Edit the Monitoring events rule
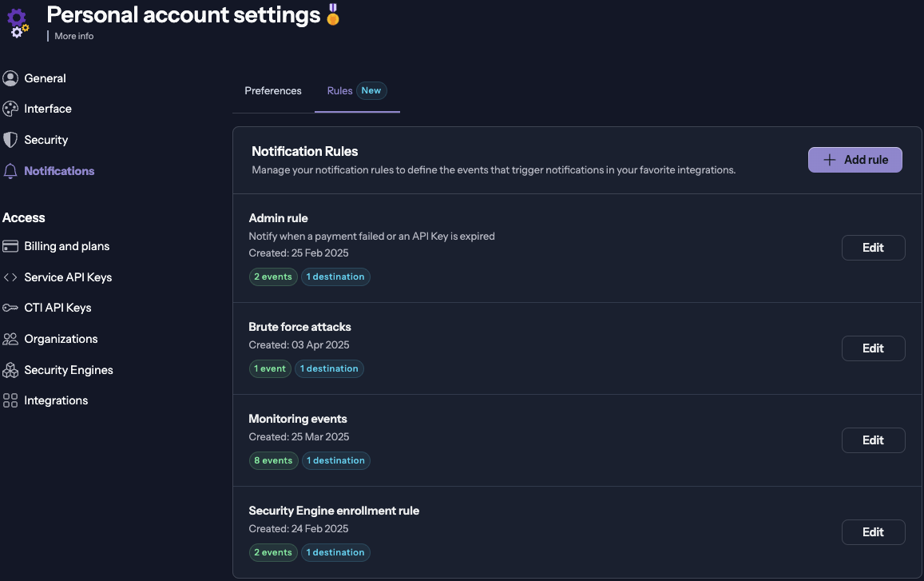The width and height of the screenshot is (924, 581). click(873, 440)
